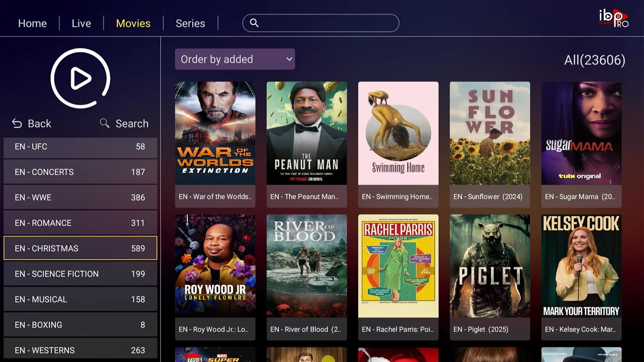Open the EN - CONCERTS category
The width and height of the screenshot is (644, 362).
click(x=80, y=172)
